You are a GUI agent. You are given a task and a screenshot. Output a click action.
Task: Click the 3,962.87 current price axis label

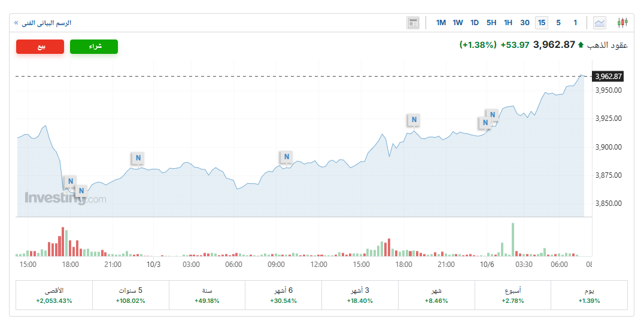[x=609, y=77]
